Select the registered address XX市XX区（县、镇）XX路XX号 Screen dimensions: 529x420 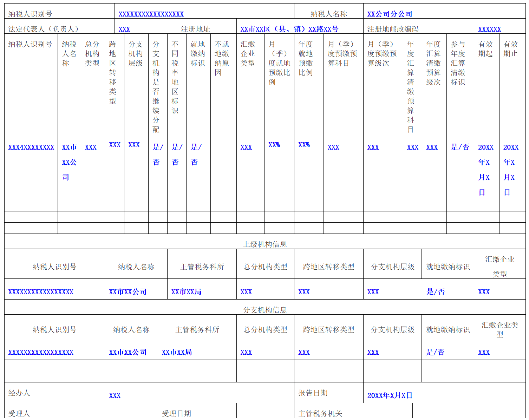[289, 29]
